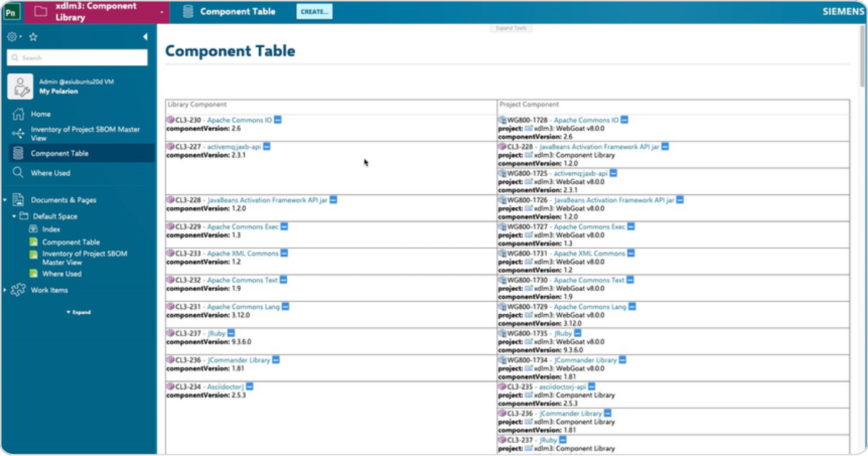868x456 pixels.
Task: Click the blue icon after CL3-234 AsciidoctorJ
Action: (x=250, y=387)
